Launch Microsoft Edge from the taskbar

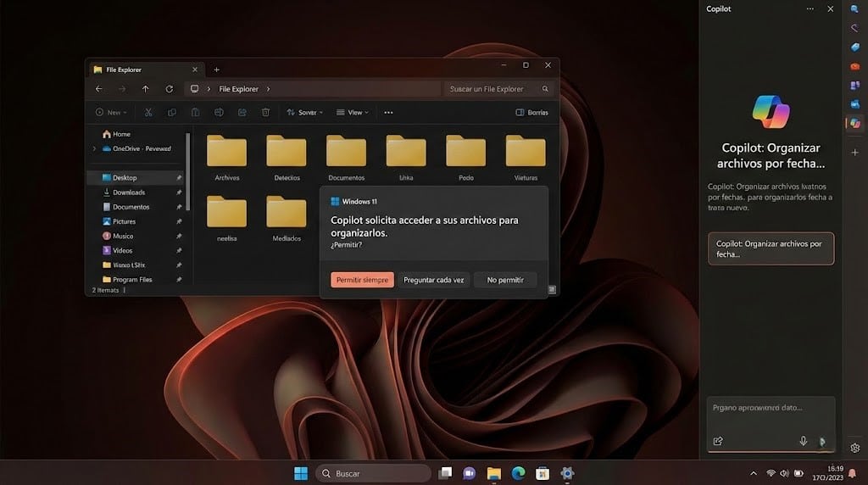518,473
